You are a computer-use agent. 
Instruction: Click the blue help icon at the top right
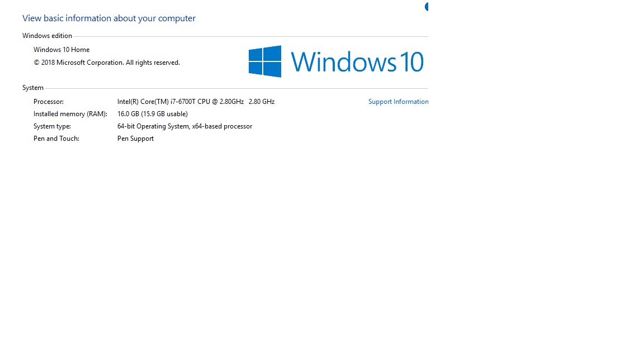click(427, 7)
